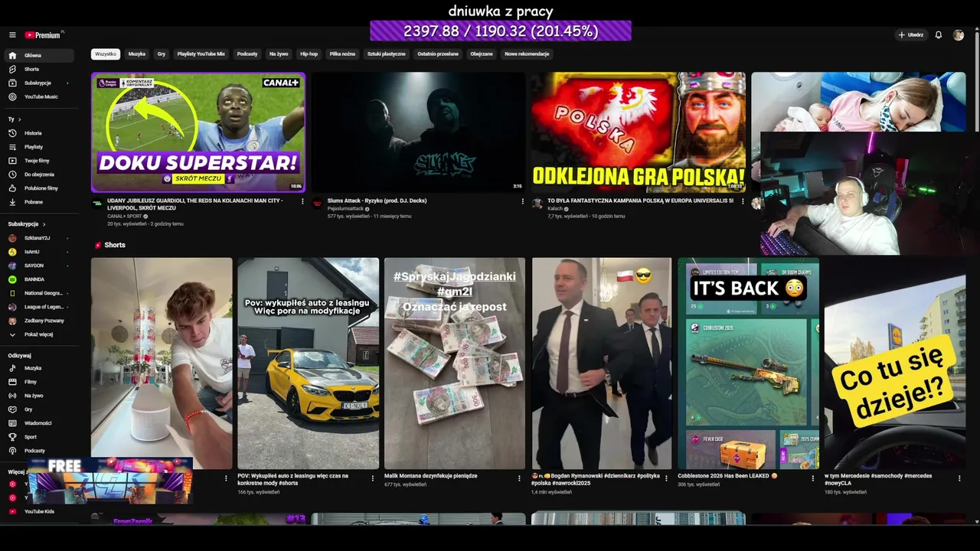The image size is (980, 551).
Task: Expand Pokaż więcej subscriptions list
Action: click(x=38, y=334)
